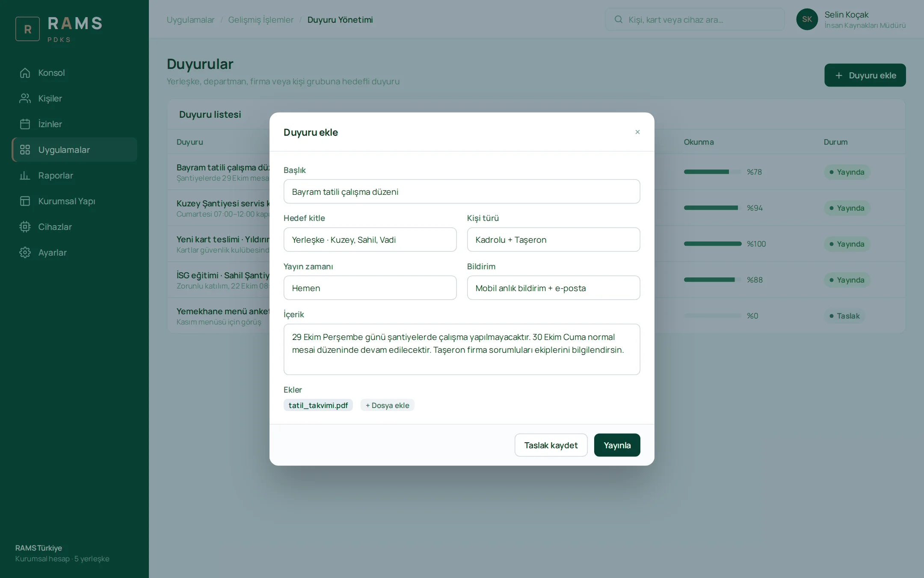Click + Dosya ekle button
Screen dimensions: 924x578
388,405
